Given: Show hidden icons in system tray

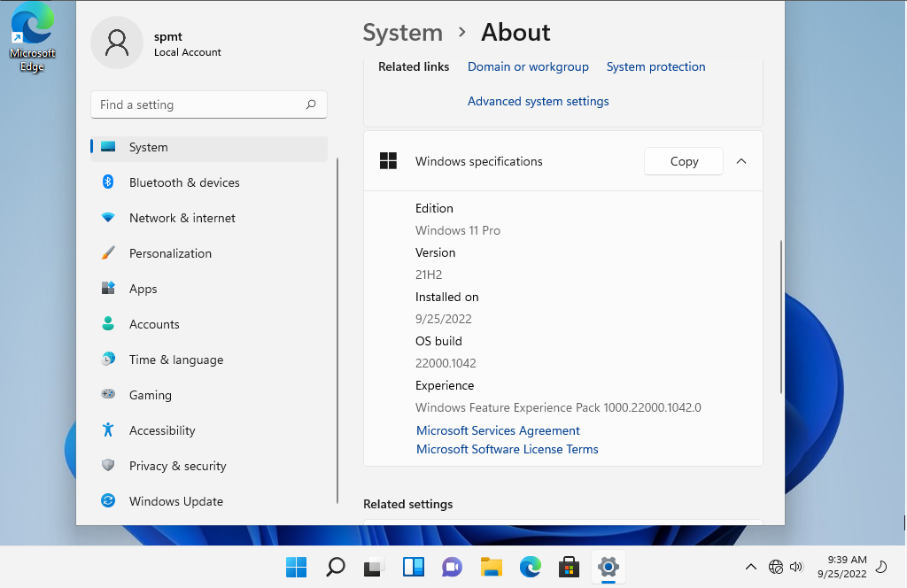Looking at the screenshot, I should tap(750, 567).
